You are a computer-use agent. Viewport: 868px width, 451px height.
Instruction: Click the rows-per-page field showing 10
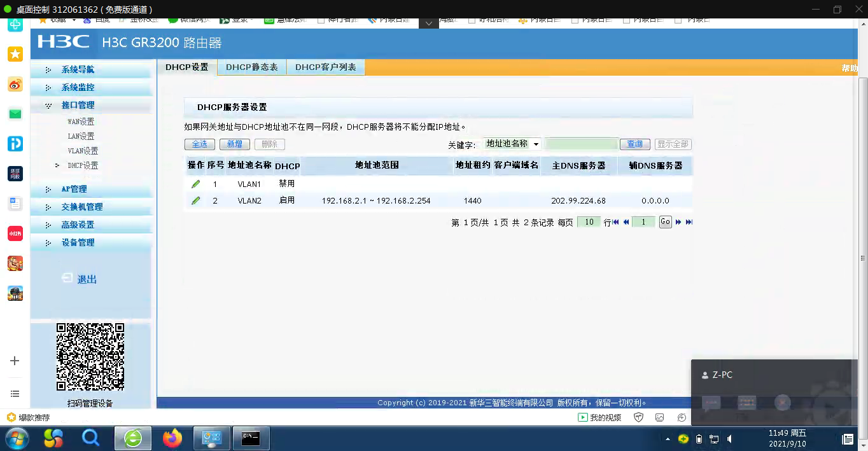click(589, 222)
